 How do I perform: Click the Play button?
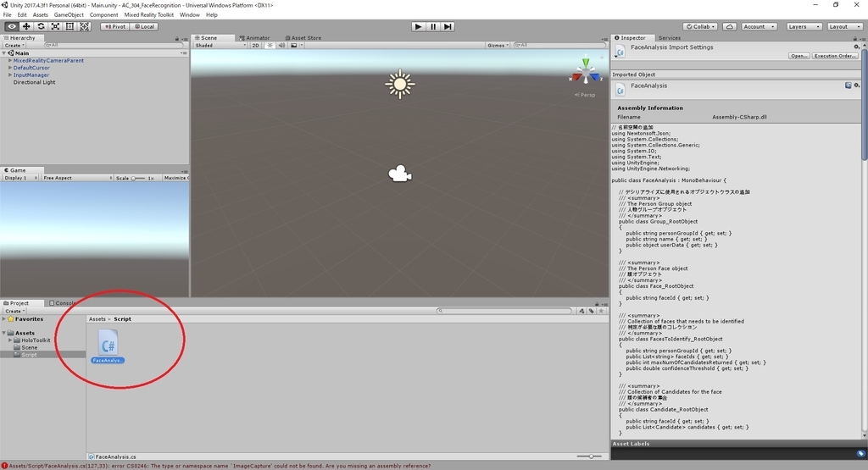pos(418,26)
